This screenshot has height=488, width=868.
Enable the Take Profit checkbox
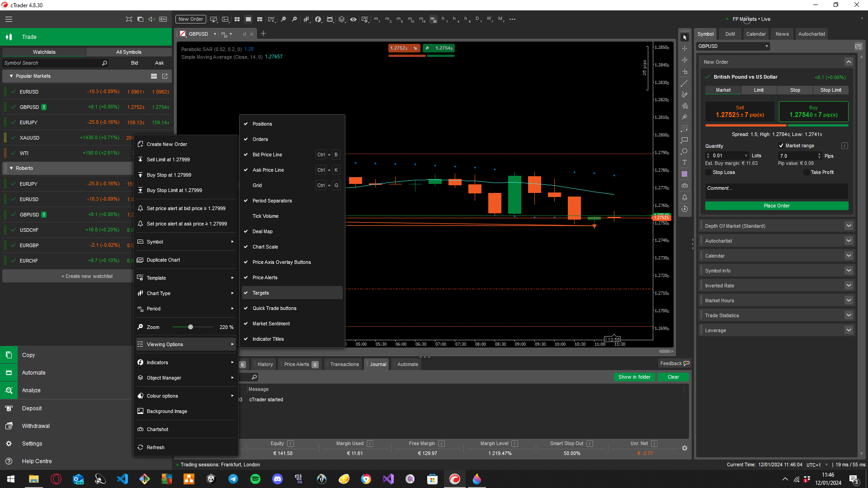coord(806,172)
